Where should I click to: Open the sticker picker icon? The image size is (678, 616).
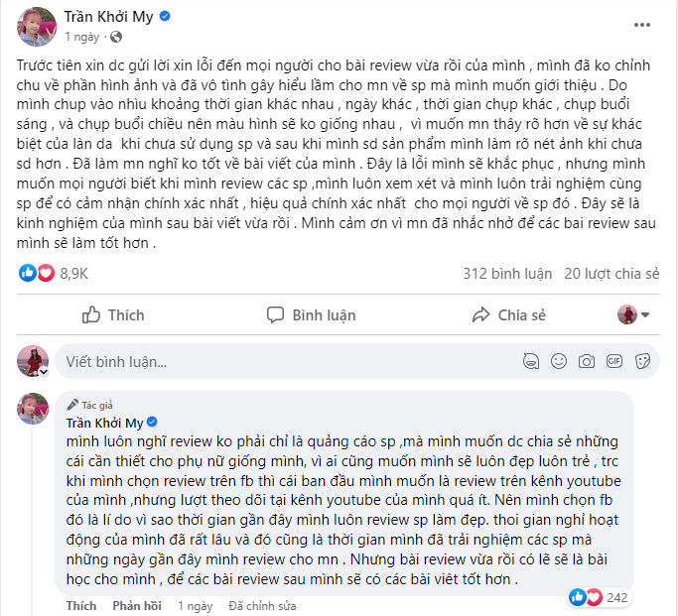(x=642, y=361)
